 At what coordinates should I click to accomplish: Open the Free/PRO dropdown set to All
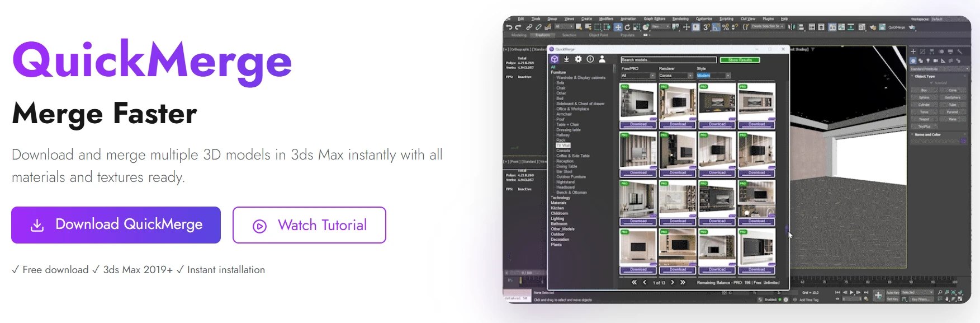(x=638, y=76)
